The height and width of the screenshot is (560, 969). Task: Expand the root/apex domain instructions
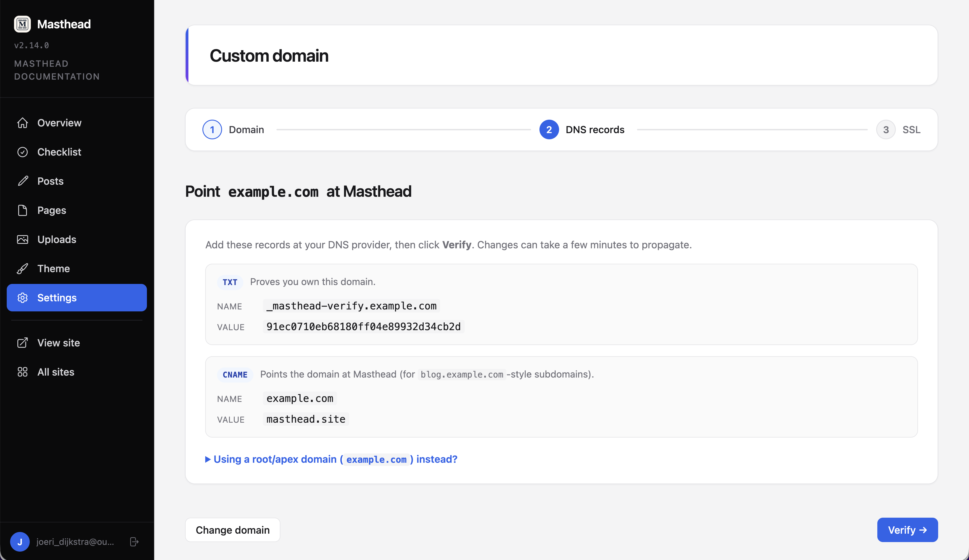(331, 459)
